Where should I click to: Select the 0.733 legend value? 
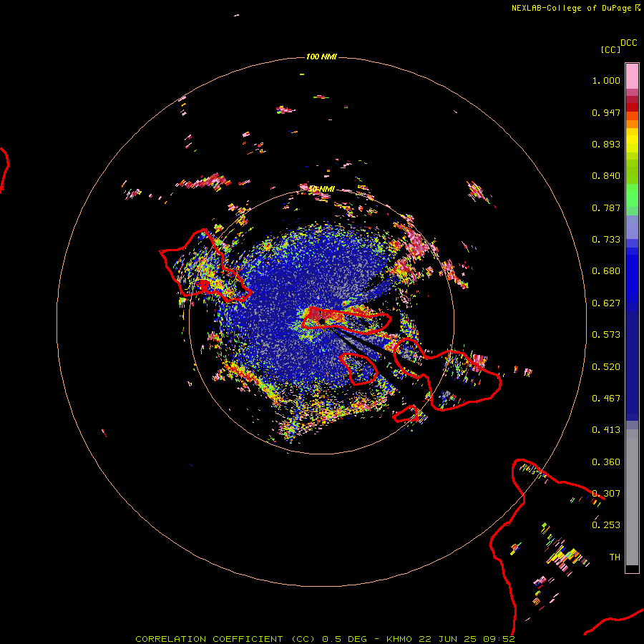606,240
